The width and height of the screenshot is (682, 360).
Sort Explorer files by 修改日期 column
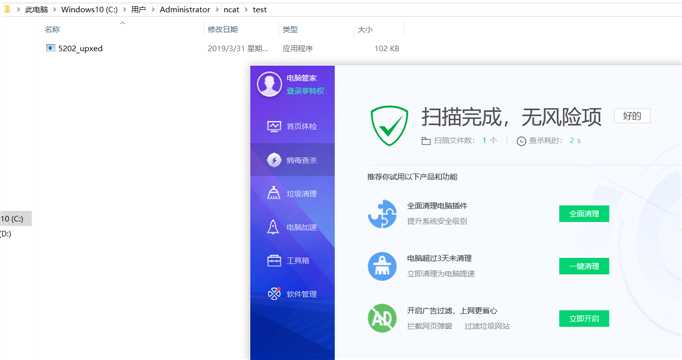(x=223, y=29)
